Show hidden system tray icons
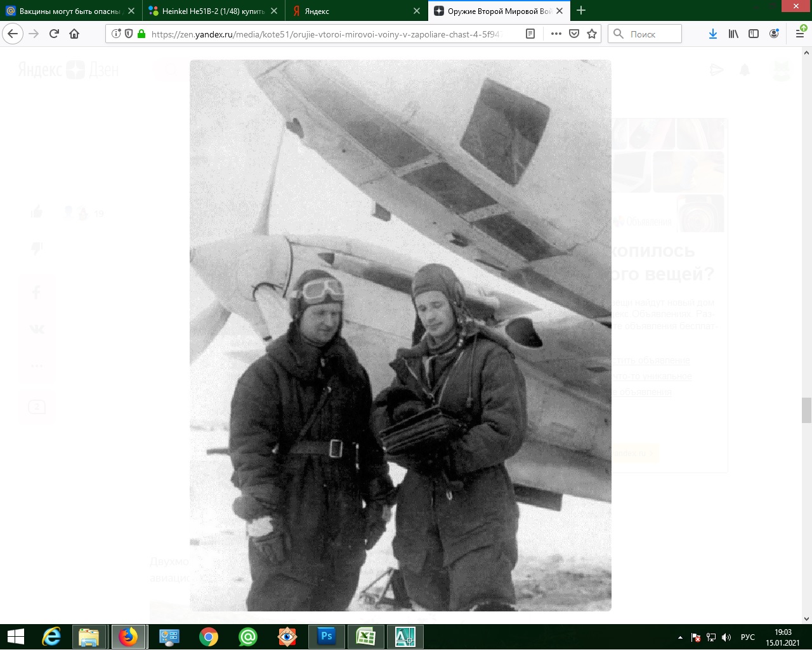The width and height of the screenshot is (812, 652). click(x=681, y=637)
